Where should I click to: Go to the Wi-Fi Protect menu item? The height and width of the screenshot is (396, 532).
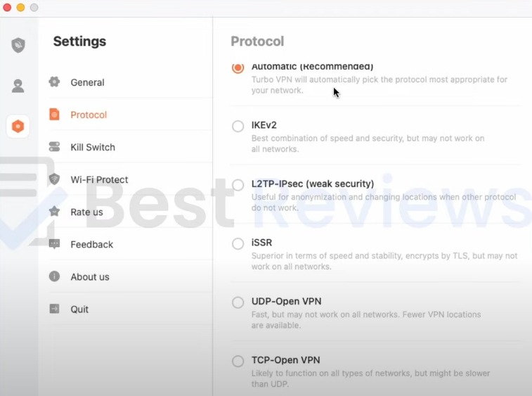tap(99, 179)
